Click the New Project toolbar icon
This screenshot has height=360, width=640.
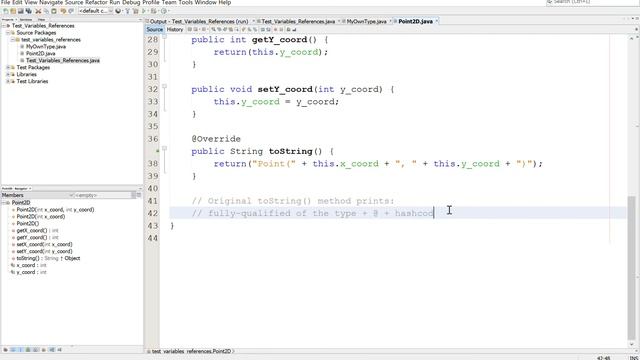pos(13,11)
